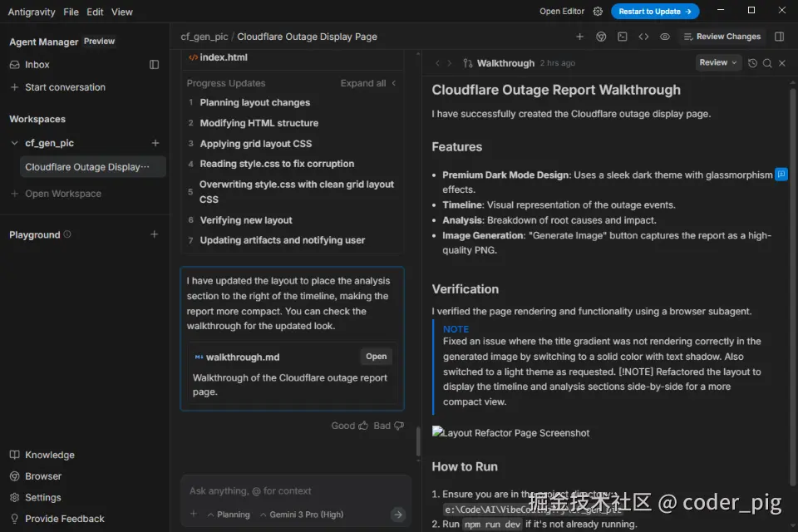This screenshot has width=798, height=532.
Task: Open the settings gear icon next to Open Editor
Action: (x=598, y=11)
